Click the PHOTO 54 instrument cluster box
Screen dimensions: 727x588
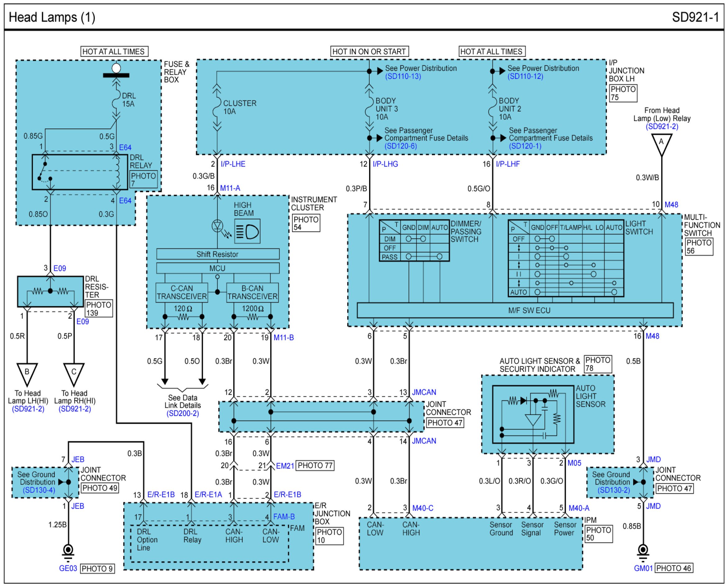tap(306, 224)
